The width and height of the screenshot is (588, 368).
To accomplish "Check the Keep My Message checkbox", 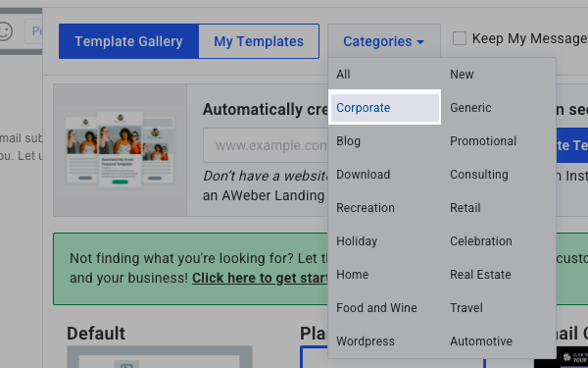I will [460, 38].
